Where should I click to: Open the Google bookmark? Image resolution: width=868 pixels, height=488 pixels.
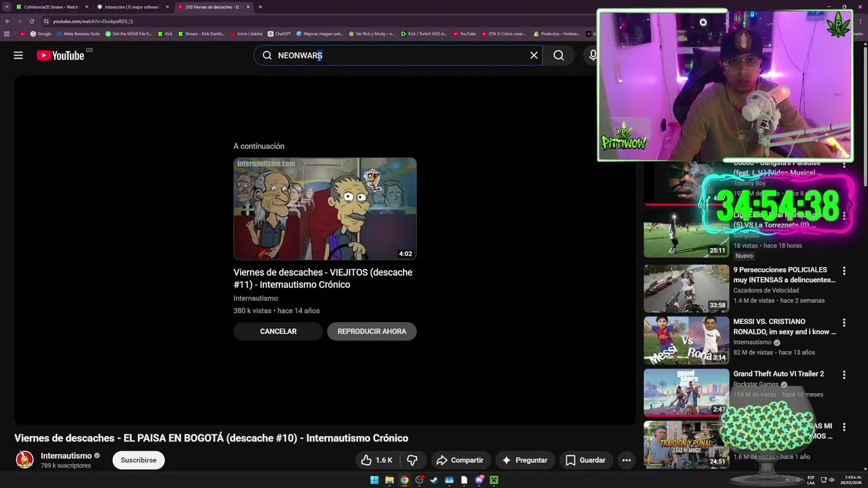41,33
